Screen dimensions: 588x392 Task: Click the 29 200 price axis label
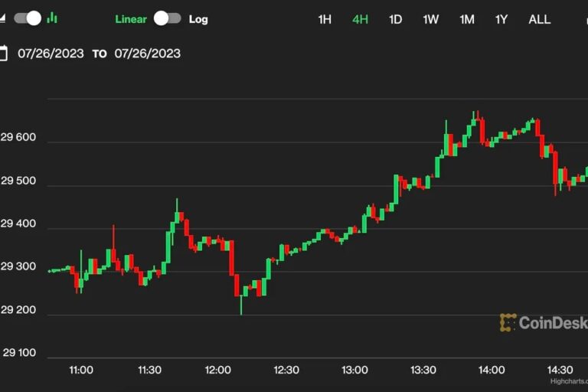pyautogui.click(x=18, y=310)
